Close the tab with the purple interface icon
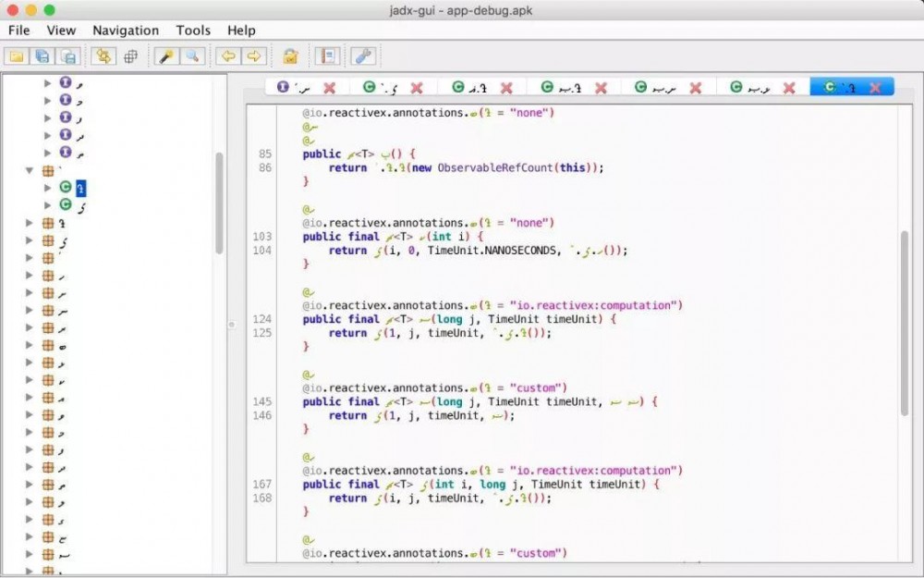 [x=330, y=88]
